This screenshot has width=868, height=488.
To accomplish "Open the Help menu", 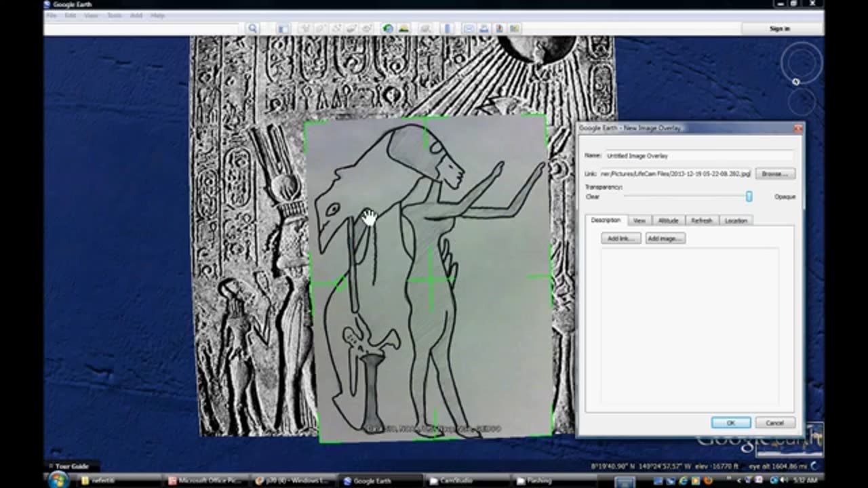I will tap(157, 15).
